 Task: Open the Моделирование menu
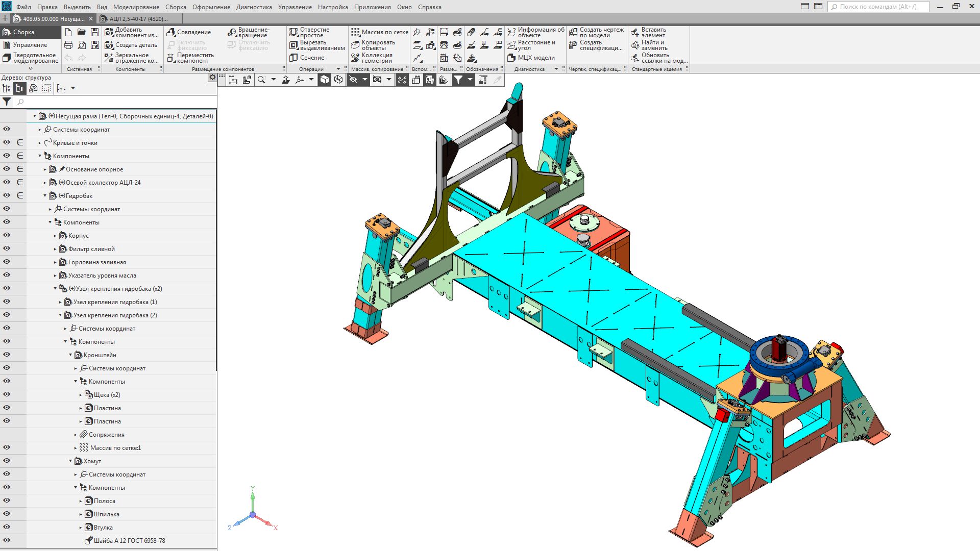tap(136, 7)
